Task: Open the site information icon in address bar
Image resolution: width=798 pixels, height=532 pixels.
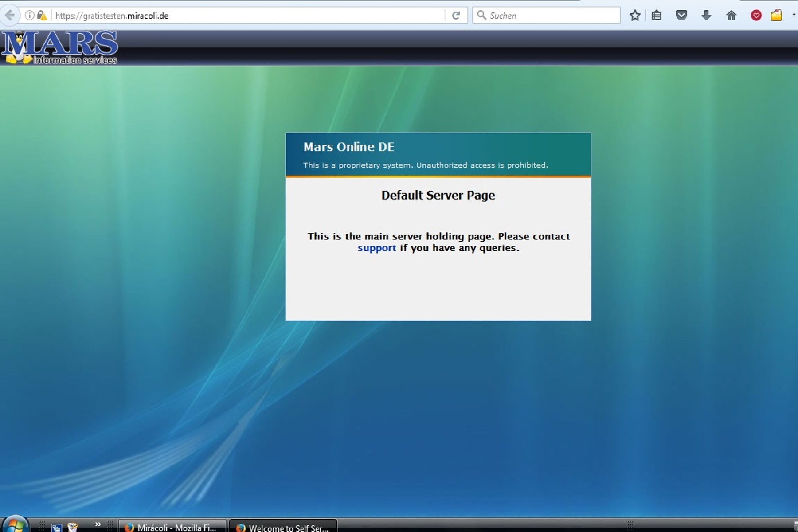Action: [x=29, y=16]
